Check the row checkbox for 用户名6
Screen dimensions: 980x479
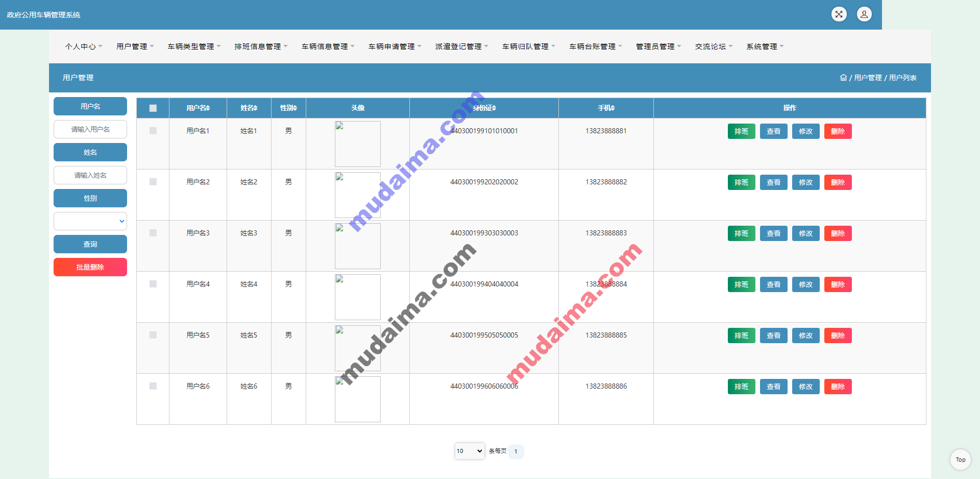pyautogui.click(x=153, y=386)
